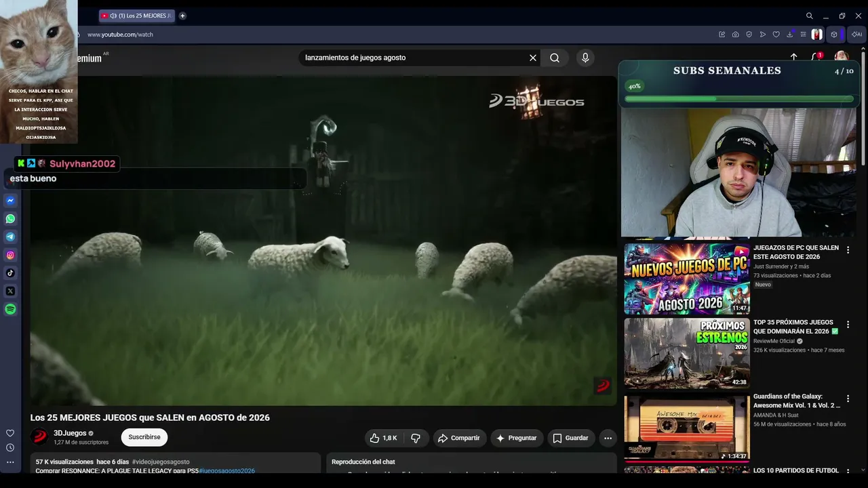Select the Los 25 MEJORES browser tab
The height and width of the screenshot is (488, 868).
coord(136,16)
